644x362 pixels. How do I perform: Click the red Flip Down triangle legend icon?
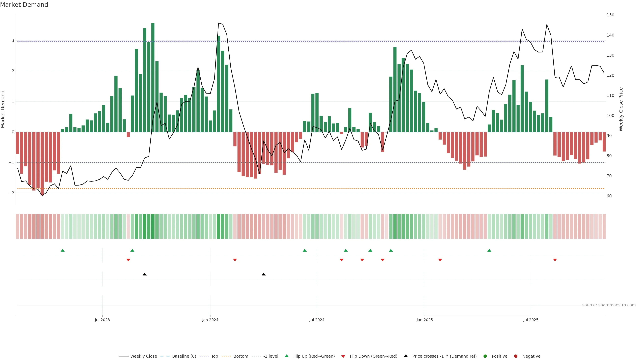click(343, 356)
